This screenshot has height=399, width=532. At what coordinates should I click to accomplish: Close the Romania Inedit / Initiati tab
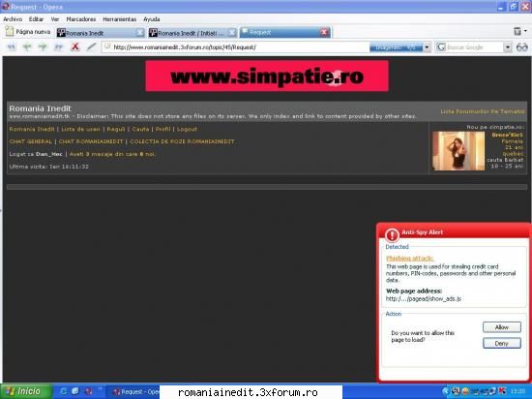[x=232, y=33]
